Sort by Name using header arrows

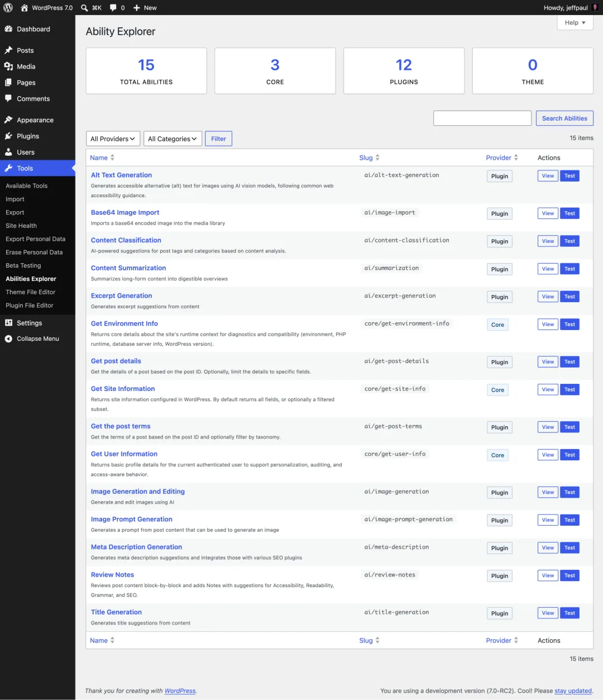[112, 158]
